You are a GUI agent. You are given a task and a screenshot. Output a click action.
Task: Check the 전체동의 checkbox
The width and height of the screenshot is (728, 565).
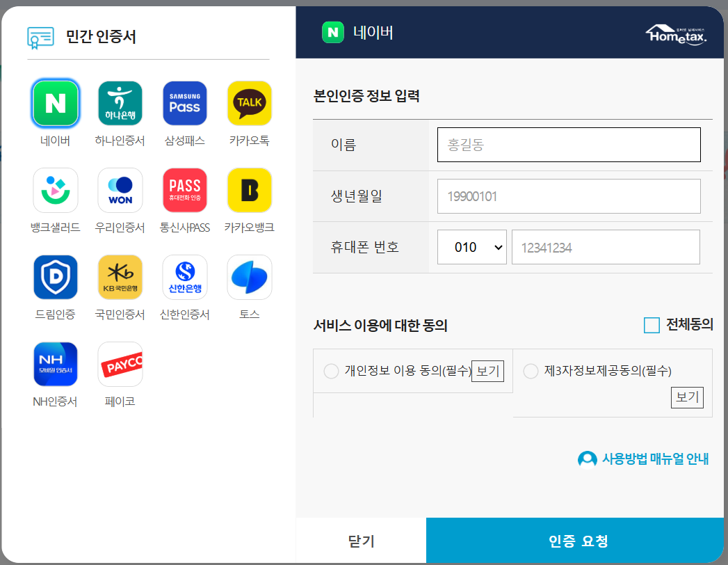(x=652, y=325)
